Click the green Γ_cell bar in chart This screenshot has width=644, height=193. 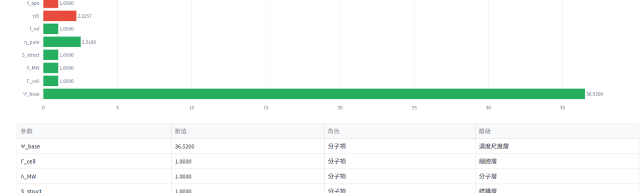coord(50,81)
